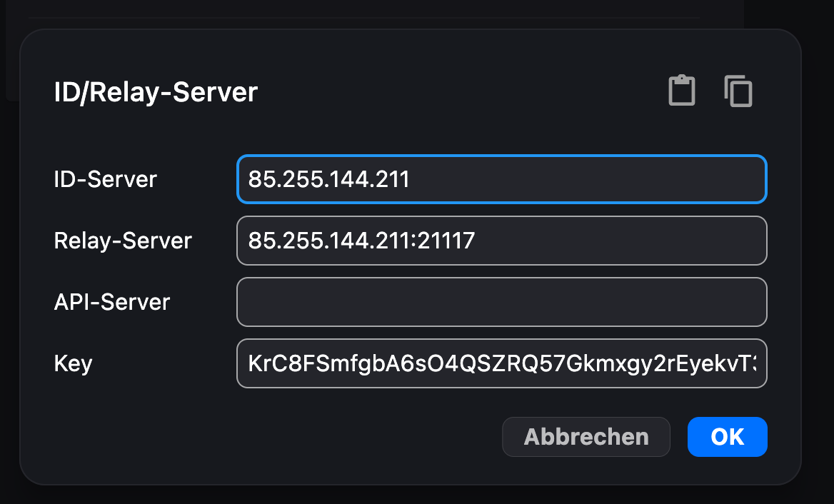This screenshot has height=504, width=834.
Task: Focus the Relay-Server text field
Action: coord(501,241)
